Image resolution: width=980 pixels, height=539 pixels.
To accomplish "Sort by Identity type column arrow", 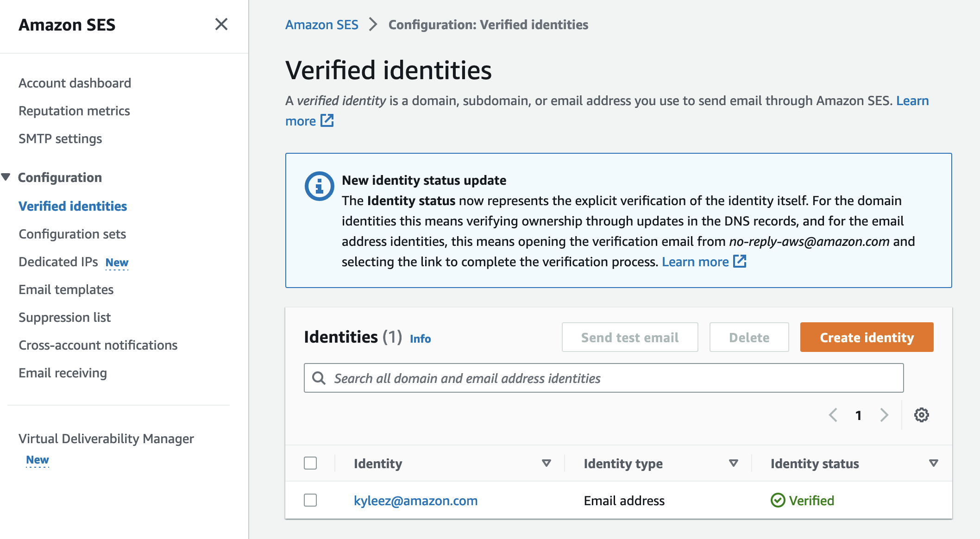I will coord(734,463).
